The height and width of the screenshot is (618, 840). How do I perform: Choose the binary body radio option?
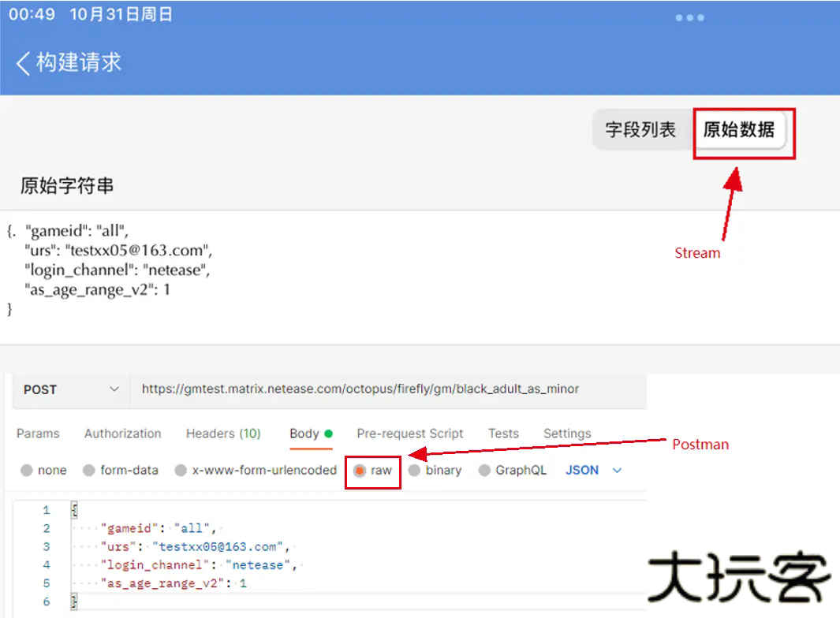pos(415,471)
